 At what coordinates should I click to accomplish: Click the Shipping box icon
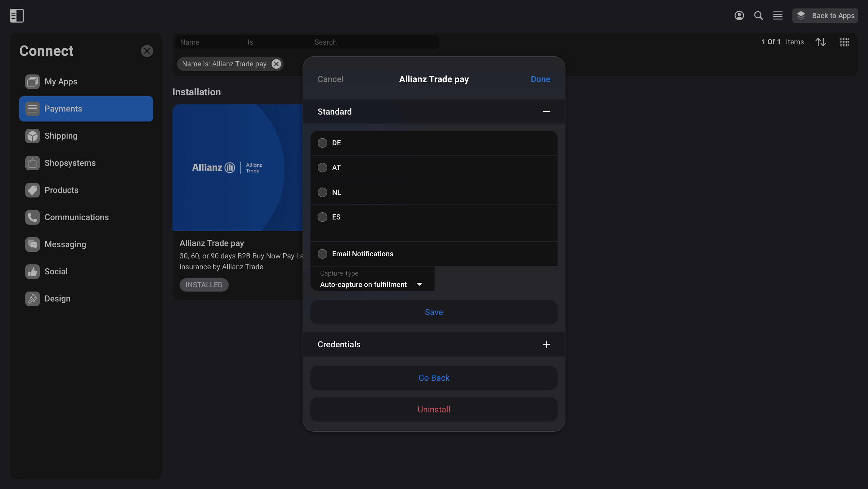(32, 136)
